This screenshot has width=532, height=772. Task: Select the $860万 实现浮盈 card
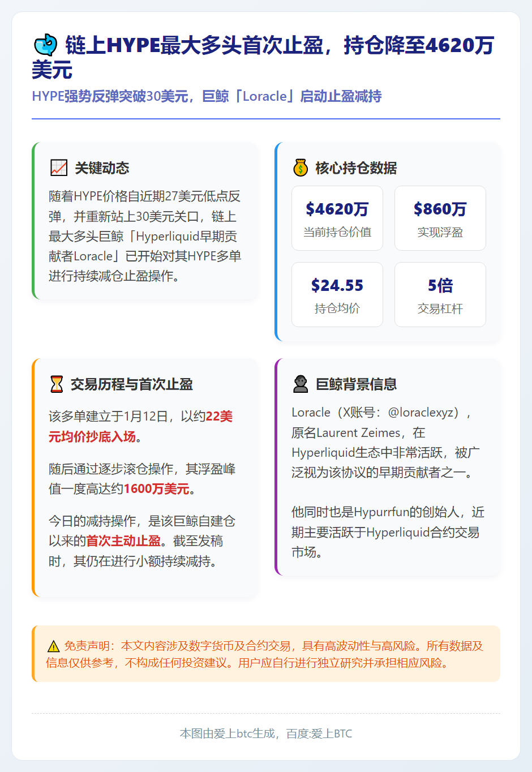point(440,218)
